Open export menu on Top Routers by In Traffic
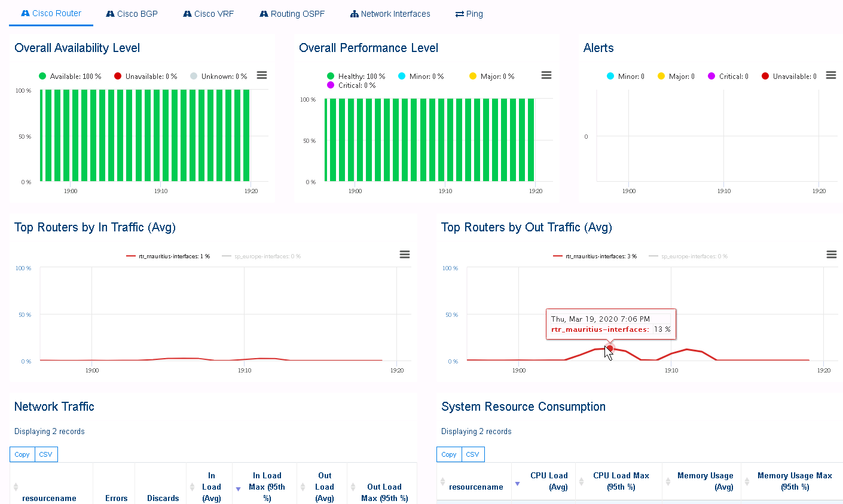 tap(405, 254)
